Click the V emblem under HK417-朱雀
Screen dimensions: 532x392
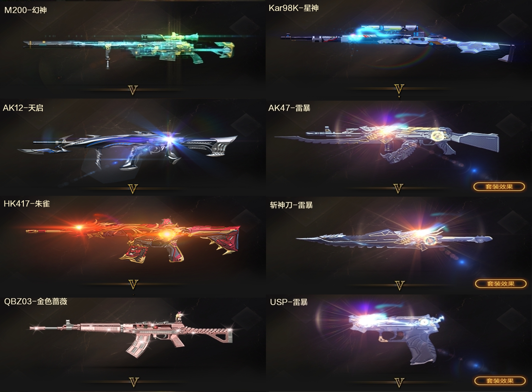133,284
